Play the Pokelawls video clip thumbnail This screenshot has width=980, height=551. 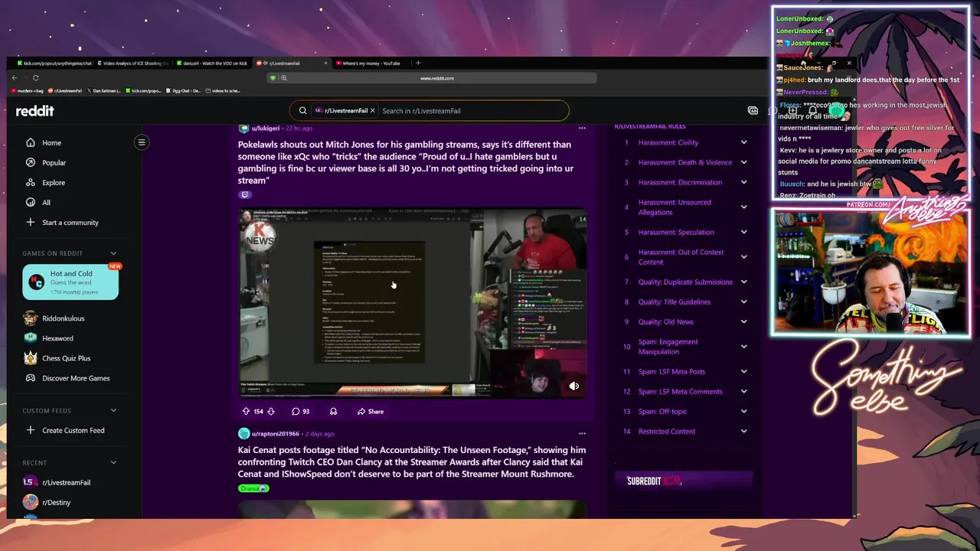(413, 303)
